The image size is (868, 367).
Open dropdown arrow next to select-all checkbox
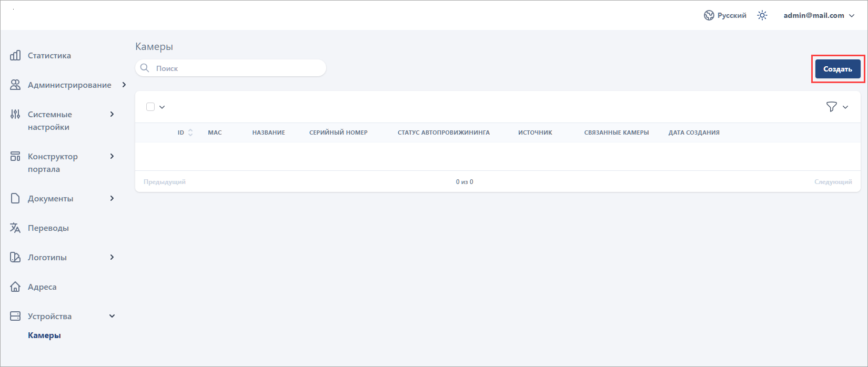pos(162,107)
